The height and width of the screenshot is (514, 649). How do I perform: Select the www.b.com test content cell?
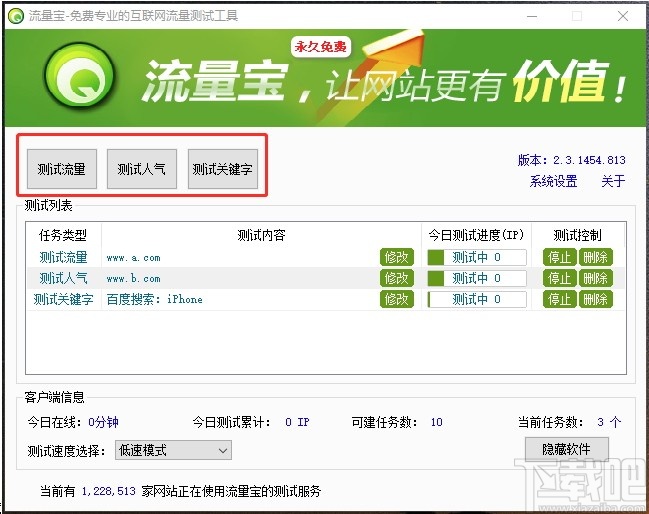coord(133,278)
